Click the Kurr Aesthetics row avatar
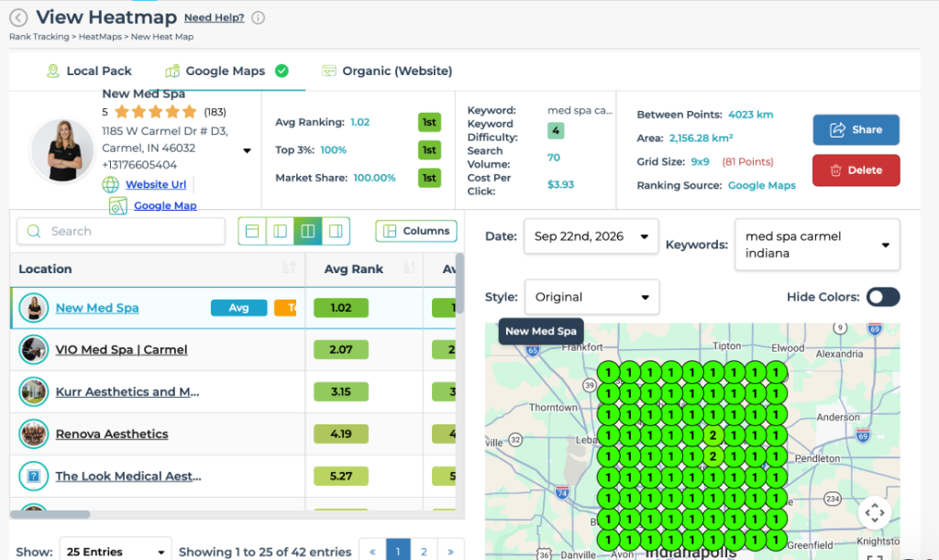The width and height of the screenshot is (939, 560). click(34, 392)
